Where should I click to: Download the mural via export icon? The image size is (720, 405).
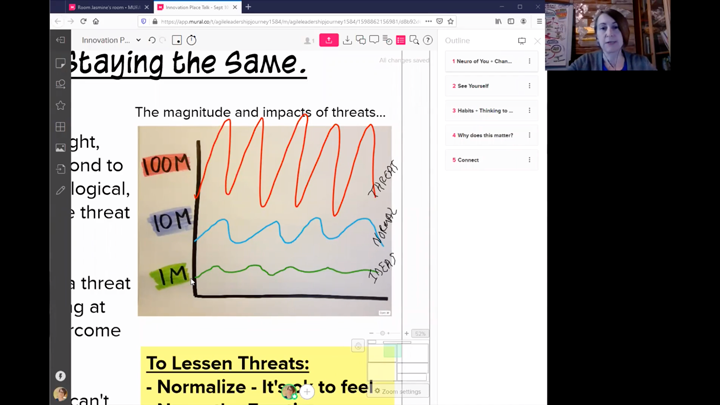click(347, 40)
